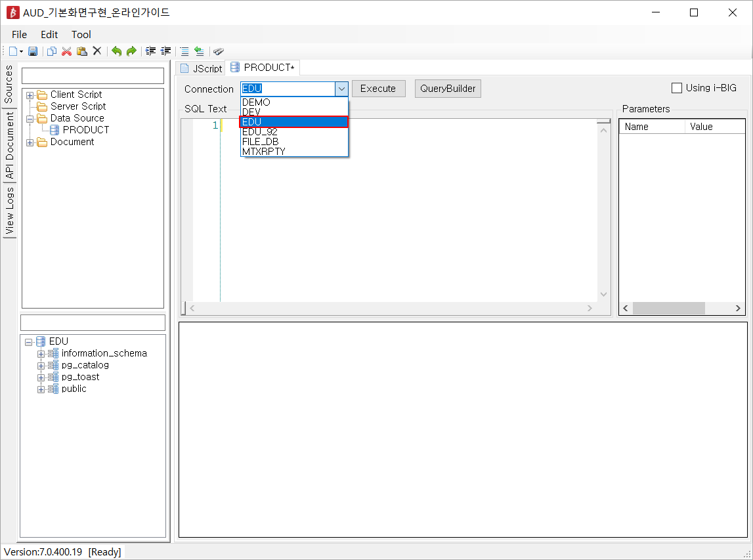Collapse the EDU database node
Image resolution: width=753 pixels, height=560 pixels.
pos(29,342)
